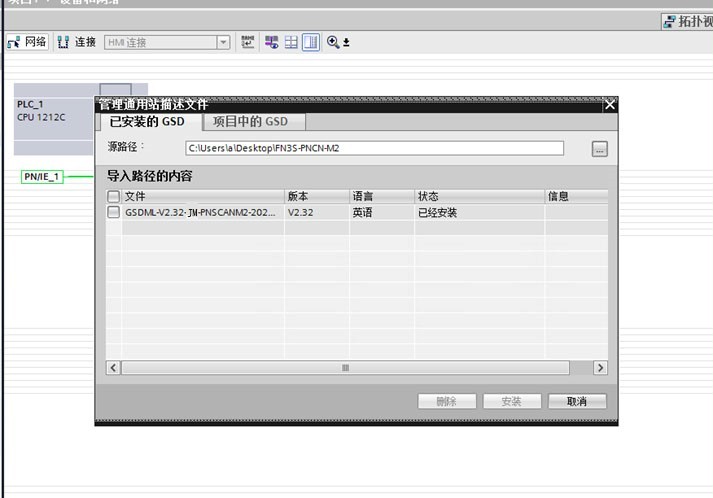Click the PN/IE_1 network label

pyautogui.click(x=41, y=177)
